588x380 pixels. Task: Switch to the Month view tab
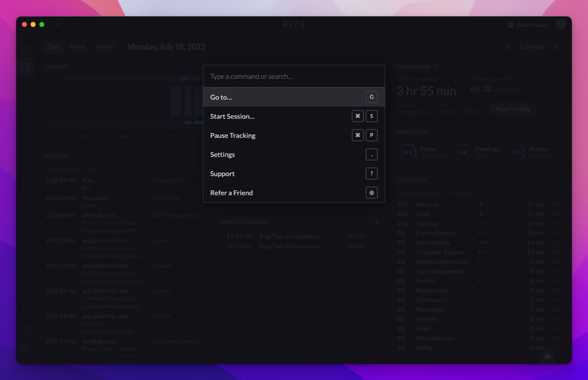[x=104, y=47]
